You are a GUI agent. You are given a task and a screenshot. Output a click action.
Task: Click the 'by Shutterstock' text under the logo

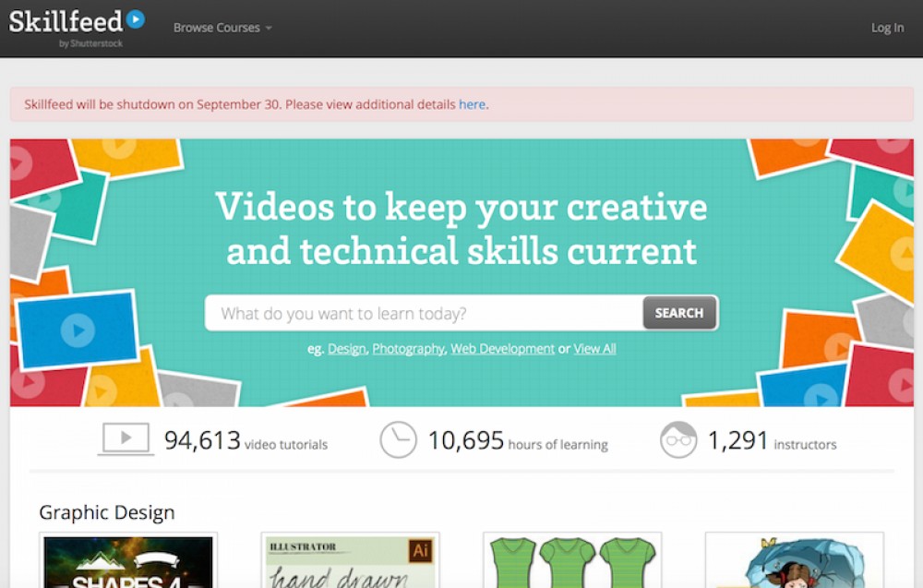pos(90,43)
